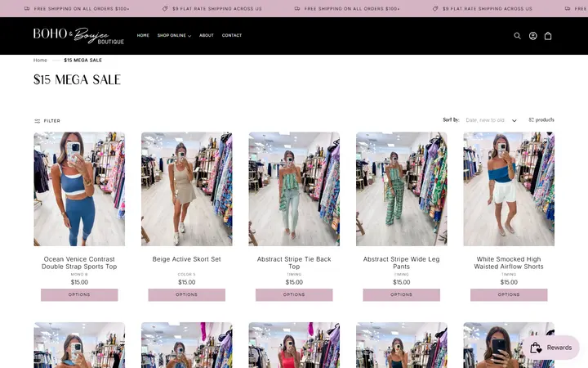Choose options for Ocean Venice Sports Top
Viewport: 588px width, 368px height.
(79, 294)
